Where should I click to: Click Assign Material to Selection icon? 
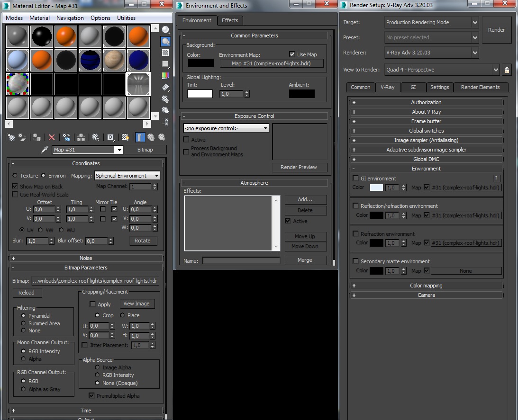point(37,137)
